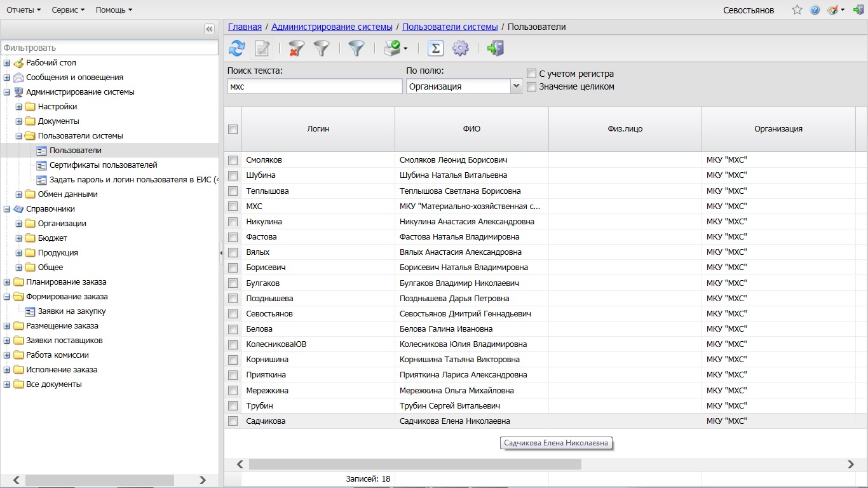Image resolution: width=868 pixels, height=488 pixels.
Task: Open the "По полю" Организация dropdown
Action: pyautogui.click(x=516, y=86)
